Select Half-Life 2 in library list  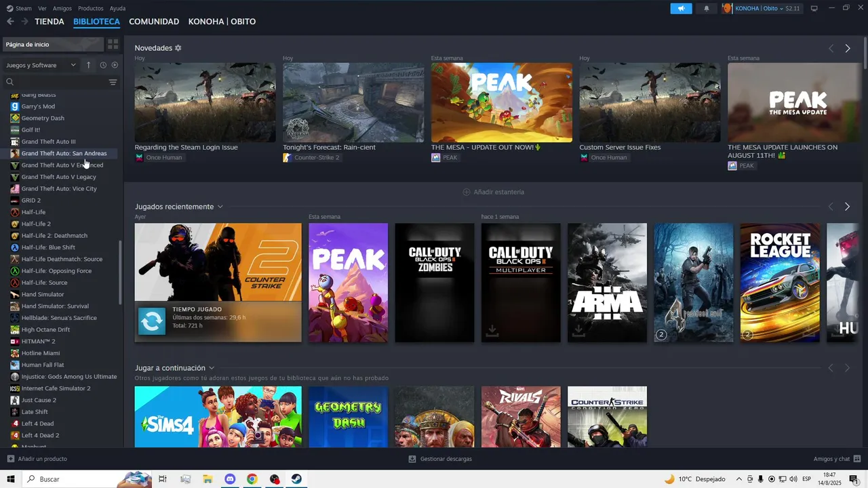36,224
